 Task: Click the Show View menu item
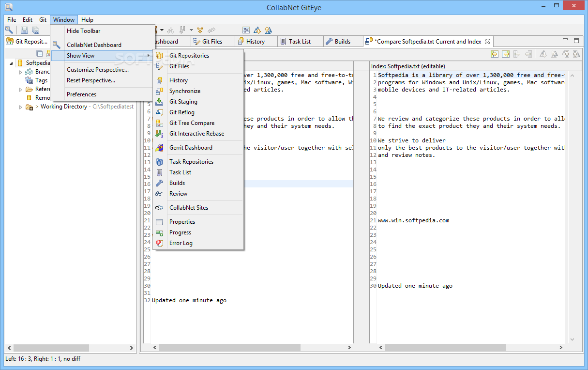coord(101,56)
